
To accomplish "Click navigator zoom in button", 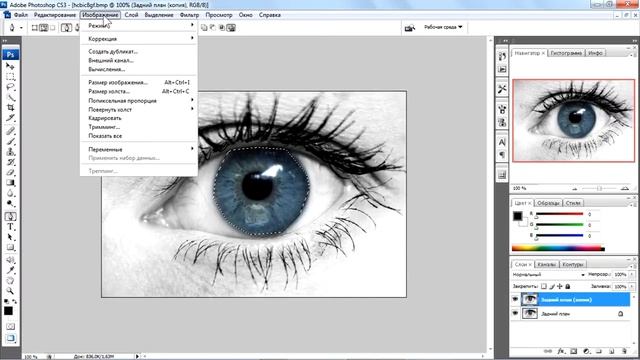I will (624, 188).
